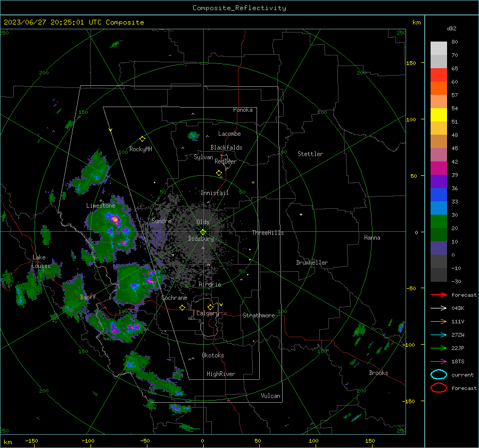Click the Sylvan label
The image size is (479, 448).
[203, 157]
